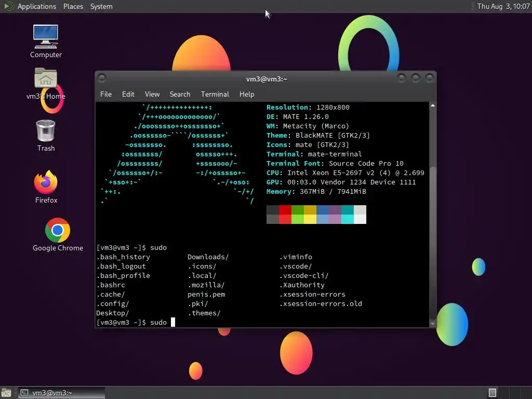This screenshot has height=399, width=532.
Task: Click the terminal scrollbar down arrow
Action: [433, 324]
